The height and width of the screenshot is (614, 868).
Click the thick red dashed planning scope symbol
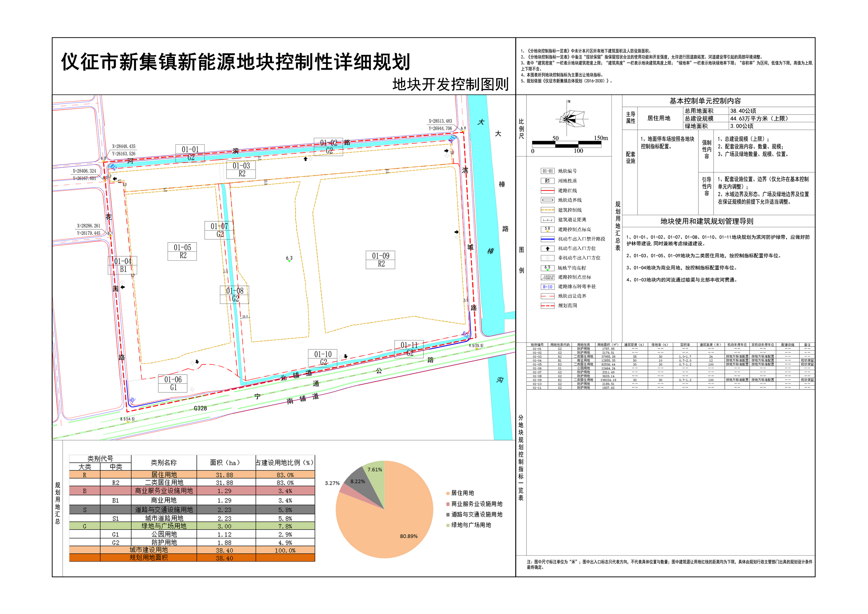coord(547,306)
